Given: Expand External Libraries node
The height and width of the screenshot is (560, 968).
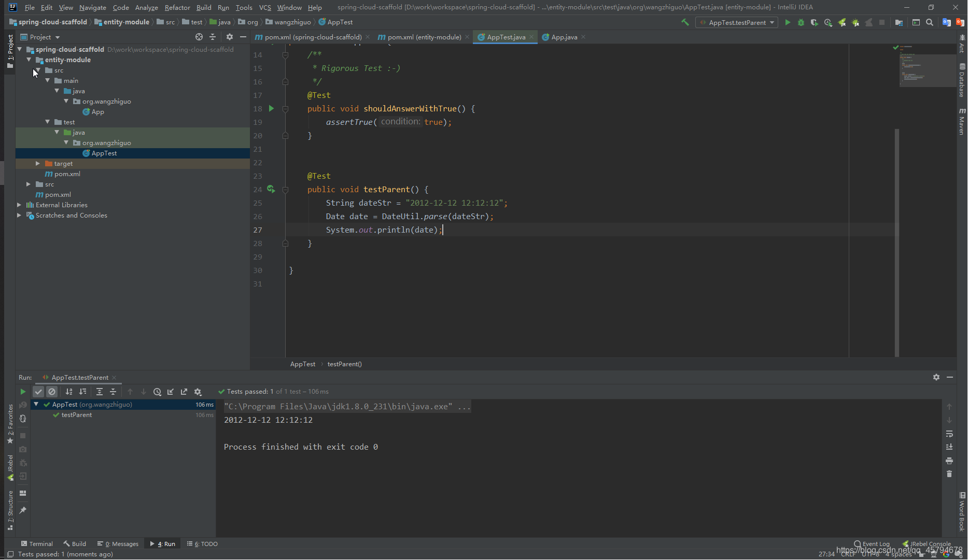Looking at the screenshot, I should pos(19,205).
